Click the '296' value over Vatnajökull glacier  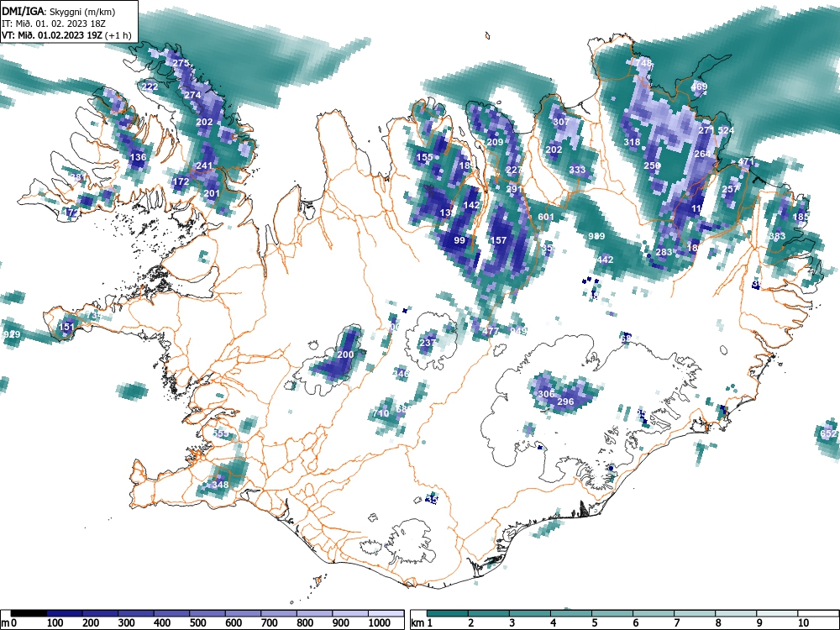pos(565,402)
